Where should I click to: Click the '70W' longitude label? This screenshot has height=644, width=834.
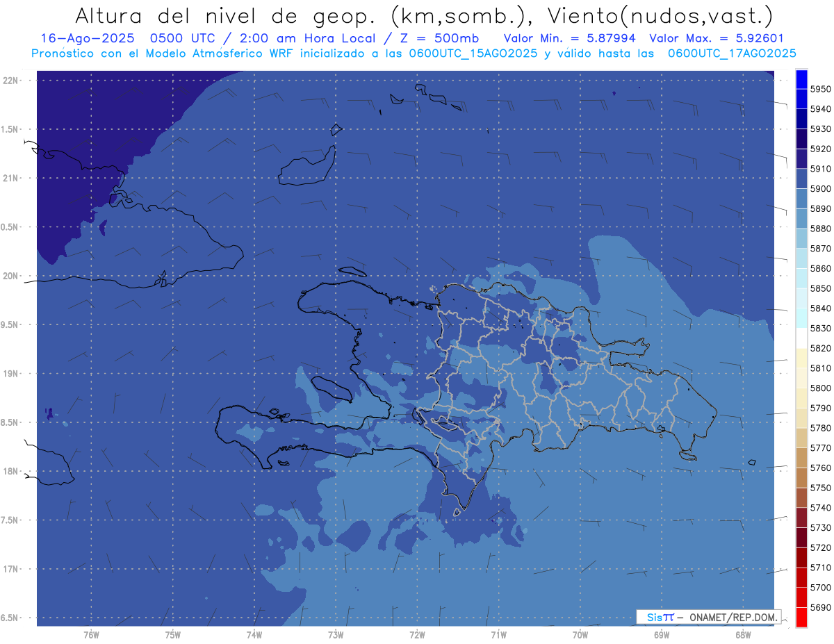point(580,634)
